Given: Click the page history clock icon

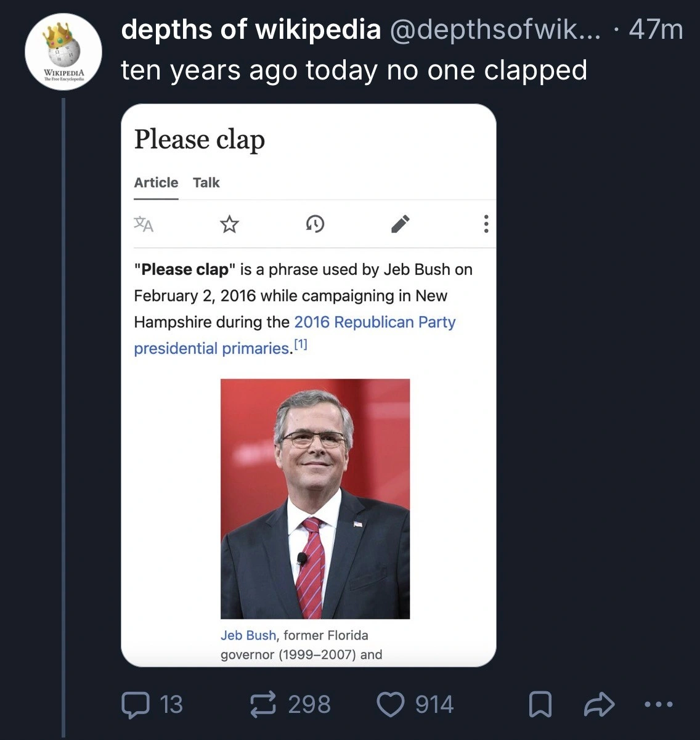Looking at the screenshot, I should (x=314, y=224).
